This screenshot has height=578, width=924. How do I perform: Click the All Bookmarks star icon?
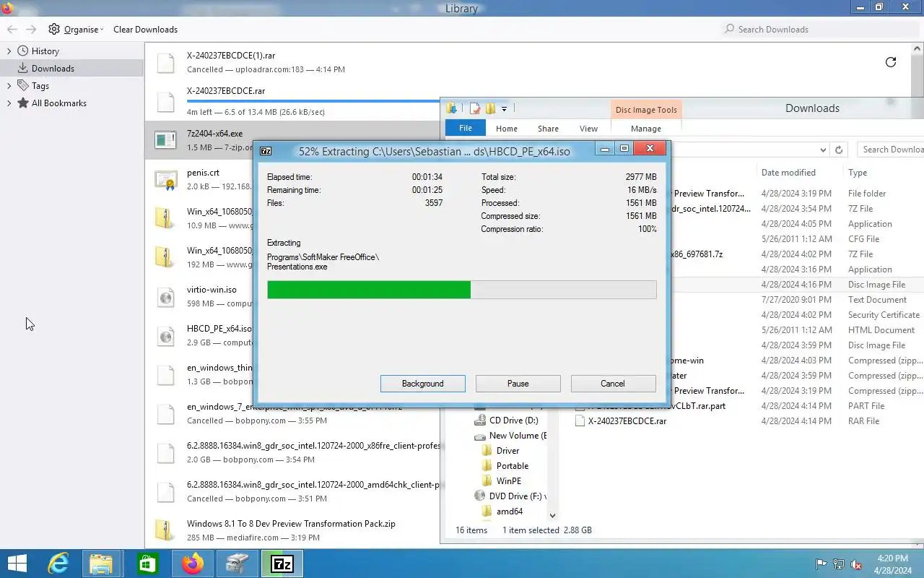click(23, 103)
